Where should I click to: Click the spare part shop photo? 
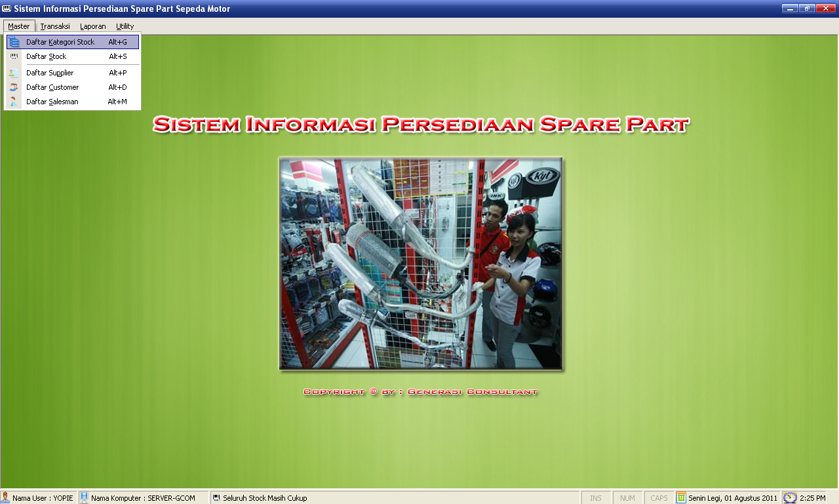(x=420, y=263)
